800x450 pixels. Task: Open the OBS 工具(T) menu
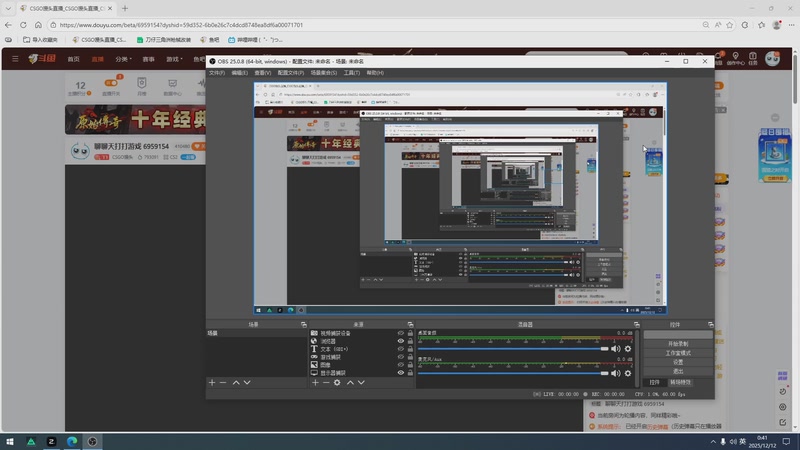352,73
